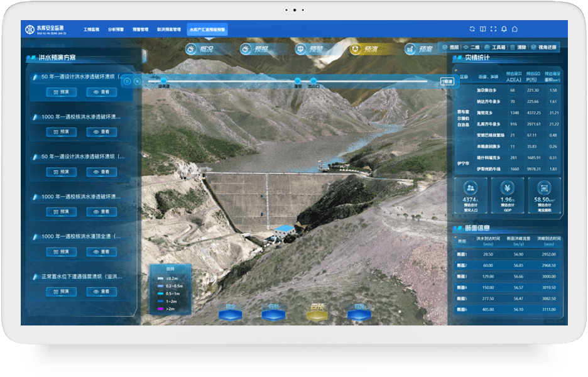Expand the 1000年一遇校核洪水漫顶全溃 scheme entry

(x=81, y=236)
